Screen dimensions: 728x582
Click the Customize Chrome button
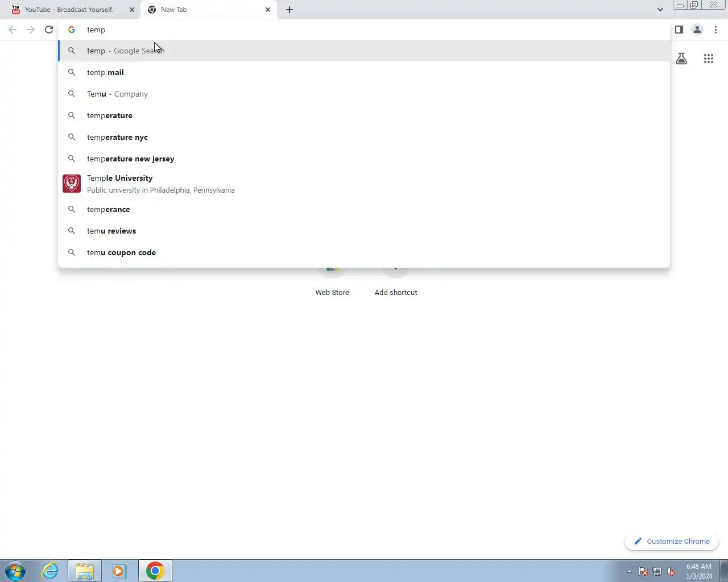click(672, 542)
